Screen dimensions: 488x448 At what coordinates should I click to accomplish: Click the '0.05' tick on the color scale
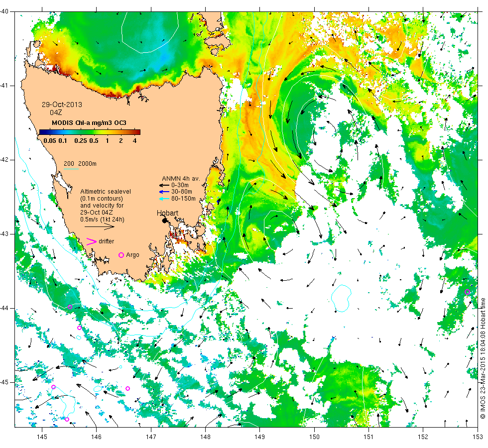click(x=50, y=140)
